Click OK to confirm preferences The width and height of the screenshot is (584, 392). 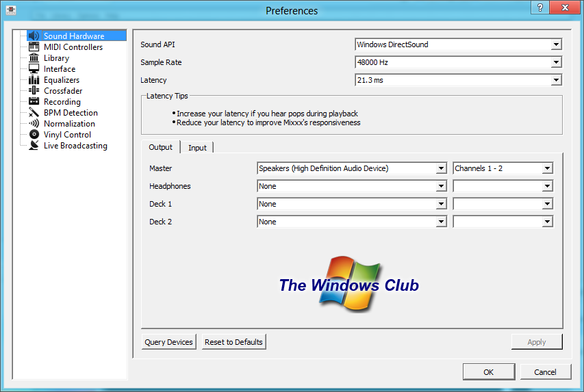(x=489, y=372)
